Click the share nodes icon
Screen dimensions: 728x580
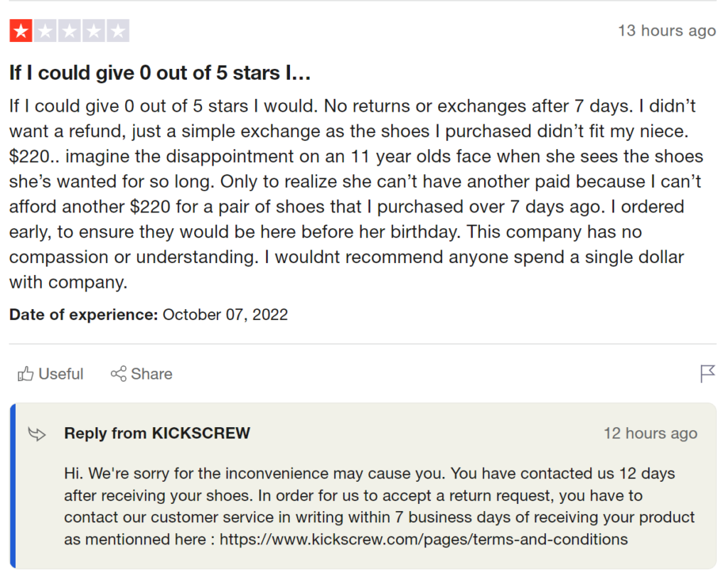point(119,374)
